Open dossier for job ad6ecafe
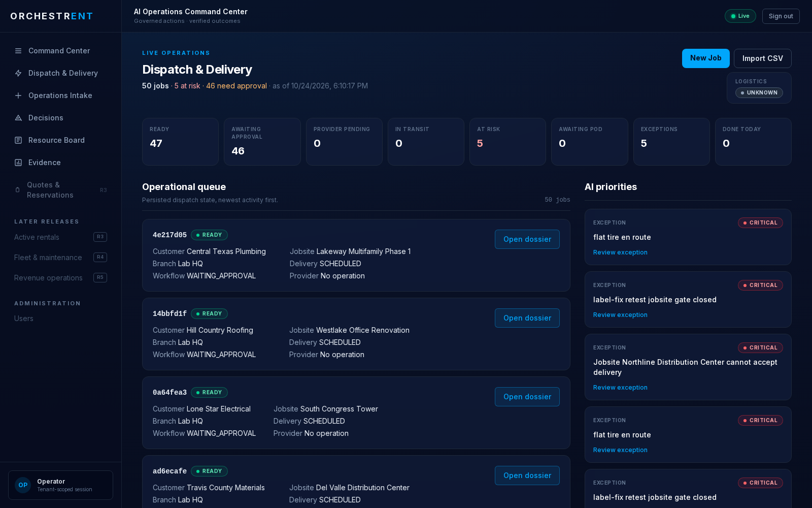Screen dimensions: 812x508 pyautogui.click(x=527, y=475)
